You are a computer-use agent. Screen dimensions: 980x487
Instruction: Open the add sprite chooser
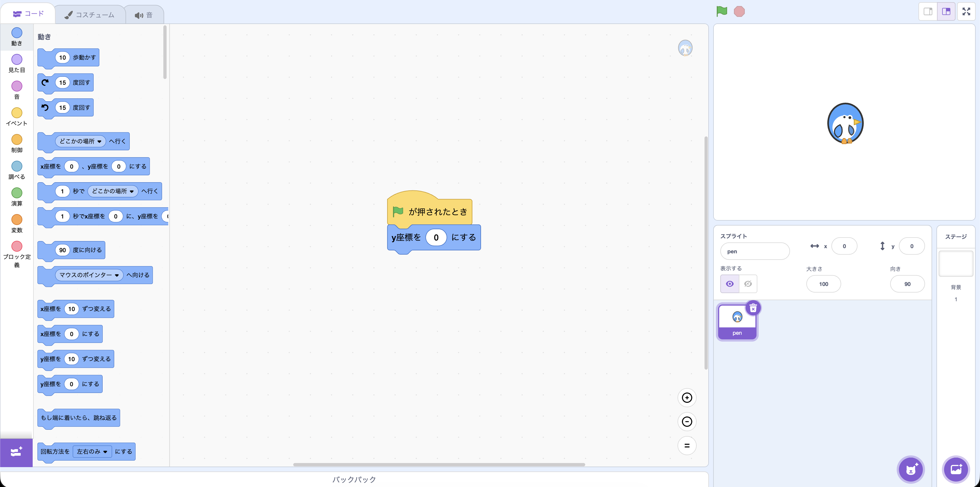pyautogui.click(x=910, y=470)
